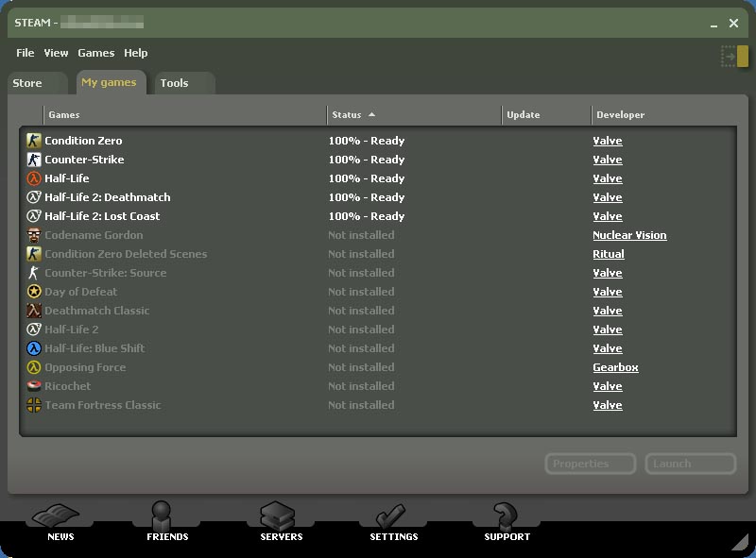The width and height of the screenshot is (756, 558).
Task: Open the Nuclear Vision developer link
Action: point(629,235)
